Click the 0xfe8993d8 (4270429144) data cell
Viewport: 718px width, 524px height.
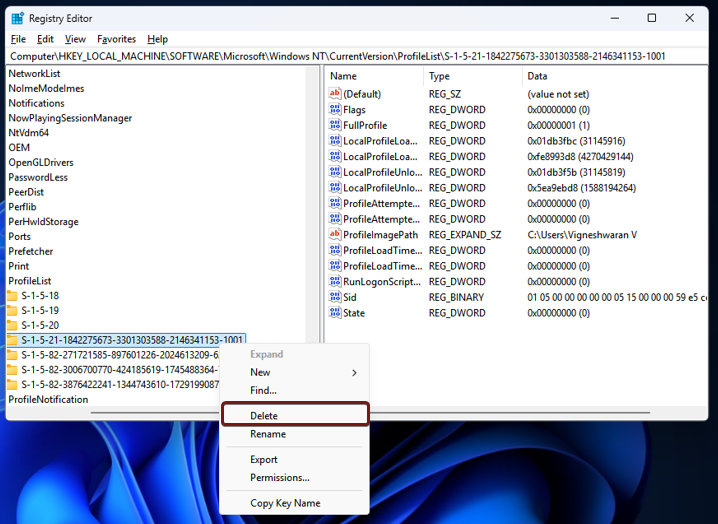[x=580, y=156]
